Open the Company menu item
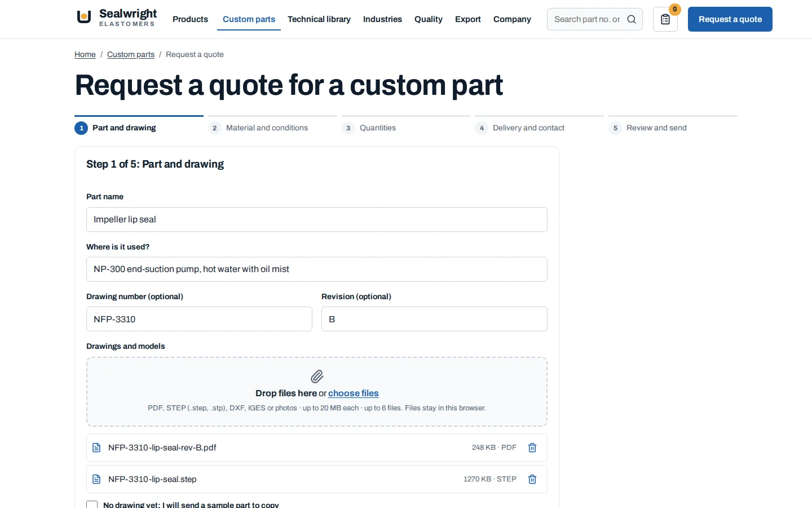 pos(512,19)
